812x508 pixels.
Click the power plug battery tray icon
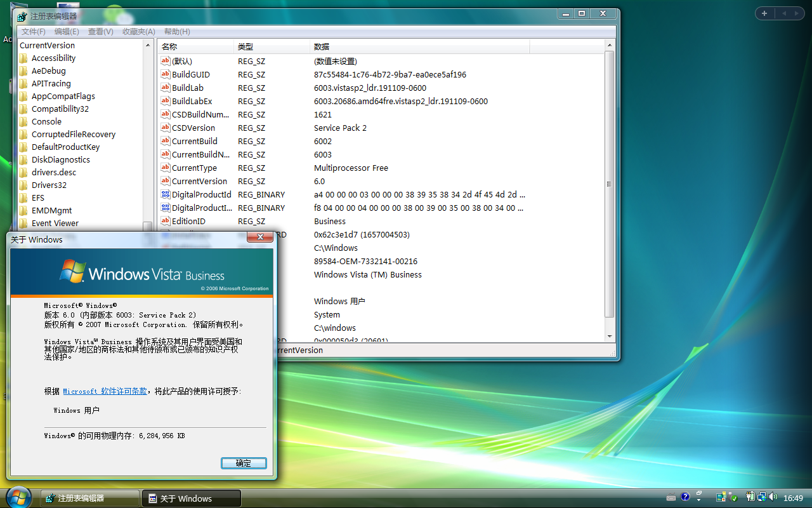750,498
